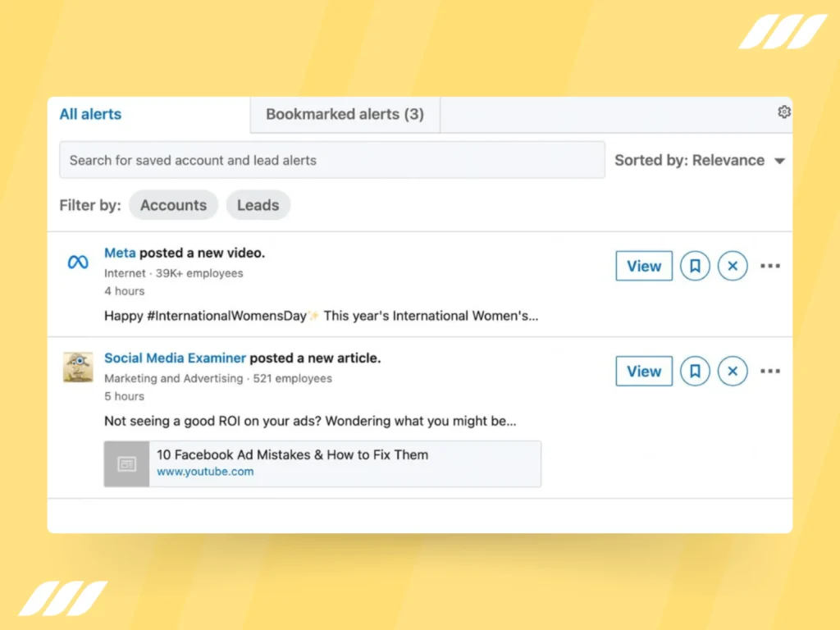View the Meta video alert
This screenshot has height=630, width=840.
point(643,266)
